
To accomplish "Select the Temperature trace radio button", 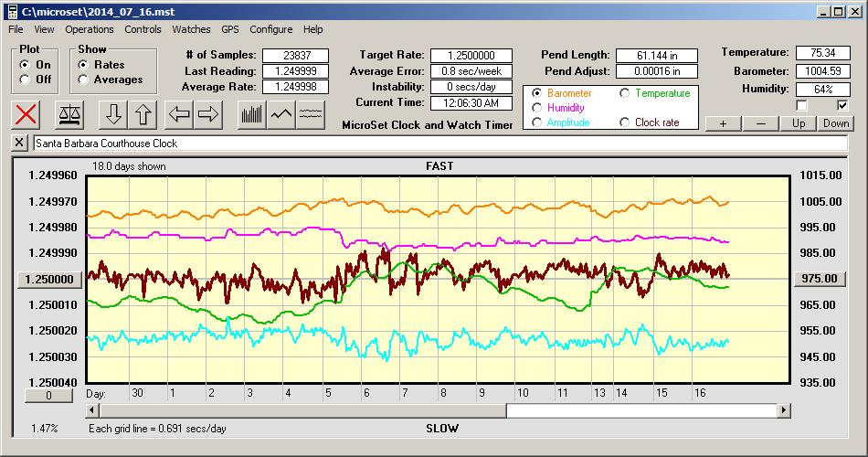I will click(x=624, y=93).
